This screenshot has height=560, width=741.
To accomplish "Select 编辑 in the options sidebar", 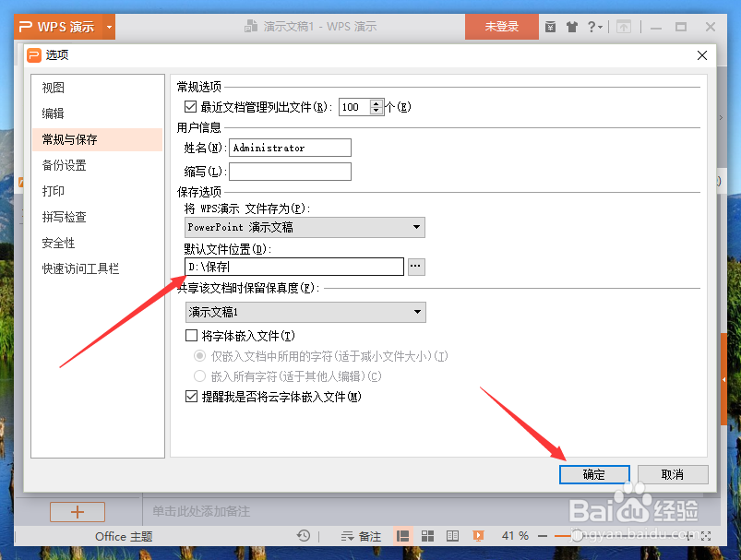I will pos(97,113).
